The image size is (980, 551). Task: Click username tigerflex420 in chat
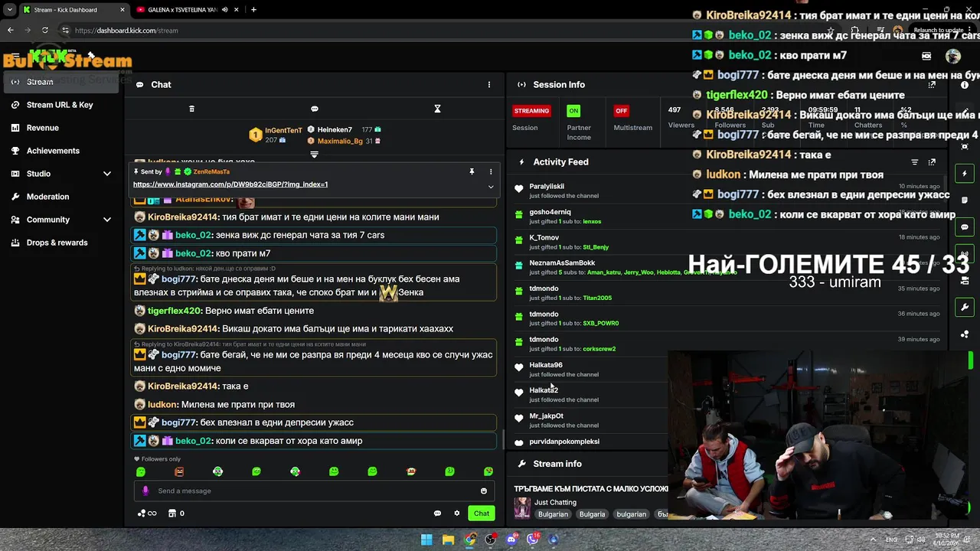(175, 311)
